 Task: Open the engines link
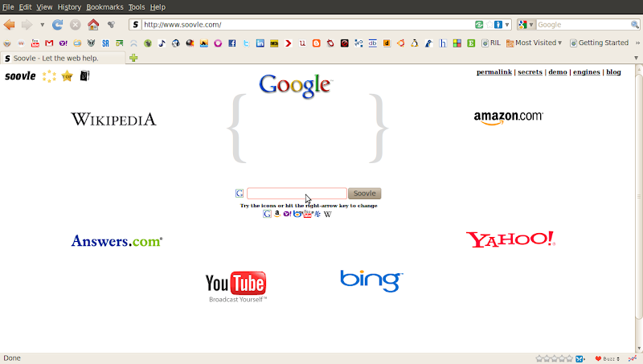coord(587,72)
